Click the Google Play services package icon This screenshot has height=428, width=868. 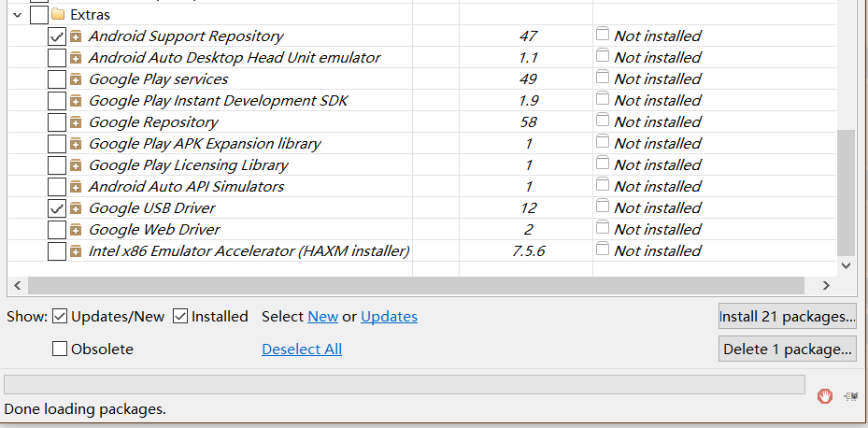tap(76, 79)
